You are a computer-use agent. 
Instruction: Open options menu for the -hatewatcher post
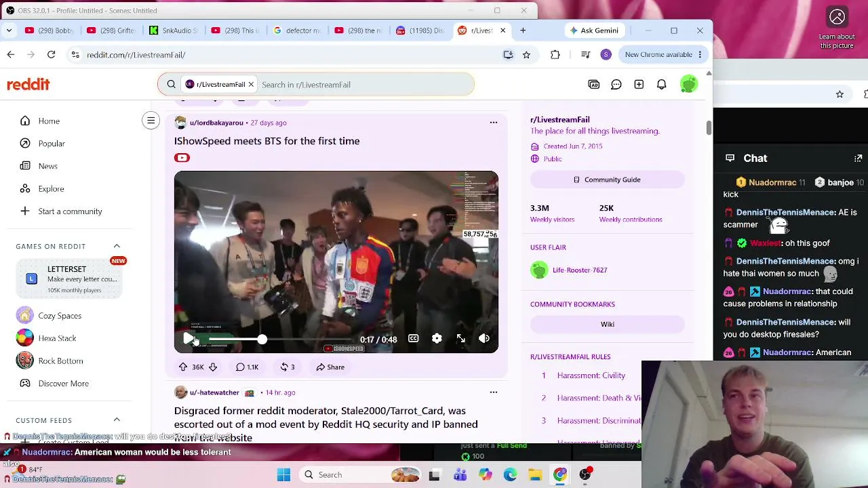click(494, 392)
